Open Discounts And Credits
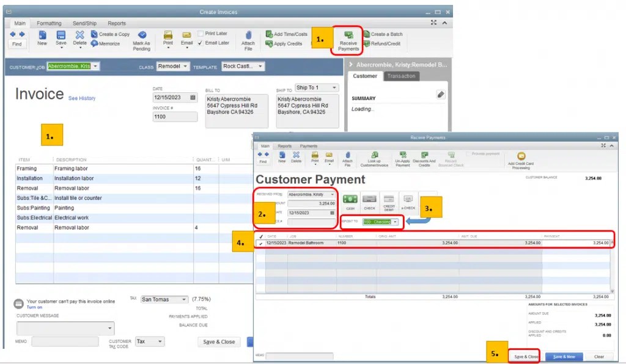This screenshot has width=626, height=364. (x=426, y=158)
